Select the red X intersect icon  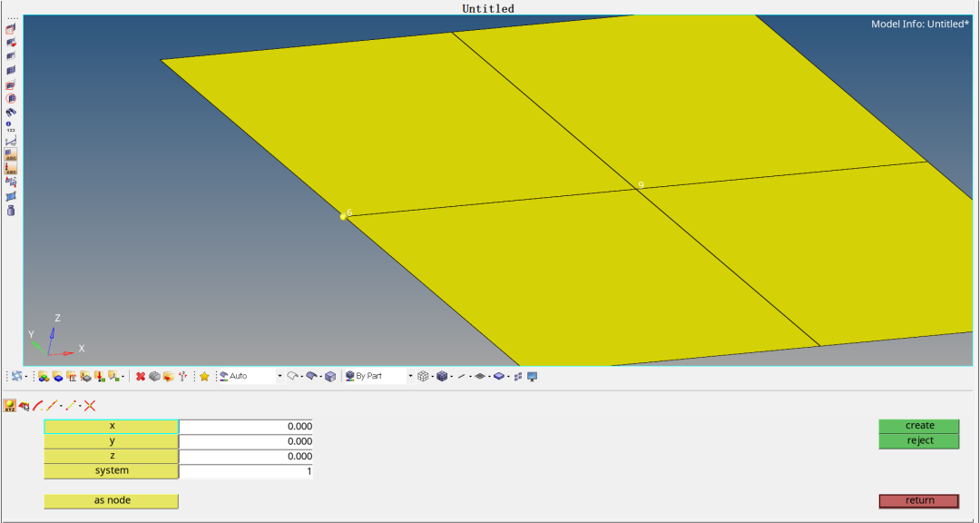(x=90, y=406)
